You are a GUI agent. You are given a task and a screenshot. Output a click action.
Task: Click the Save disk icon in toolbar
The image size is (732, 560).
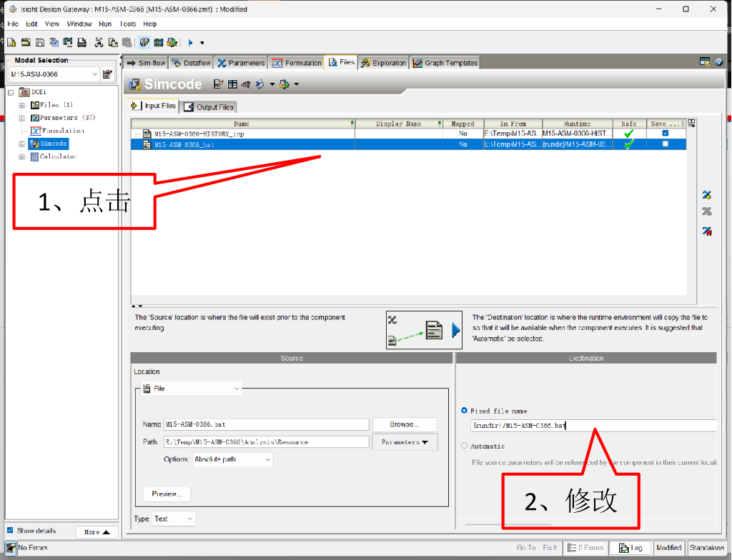(40, 43)
